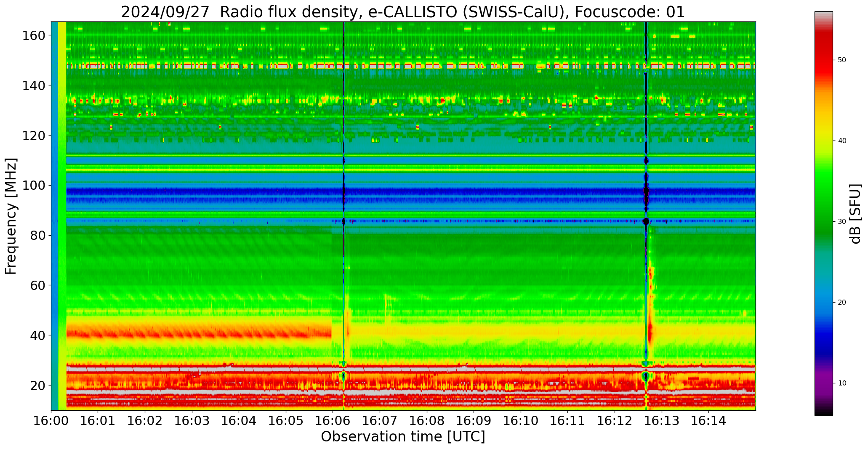Click the 16:13 time tick label
Viewport: 868px width, 449px height.
click(661, 420)
